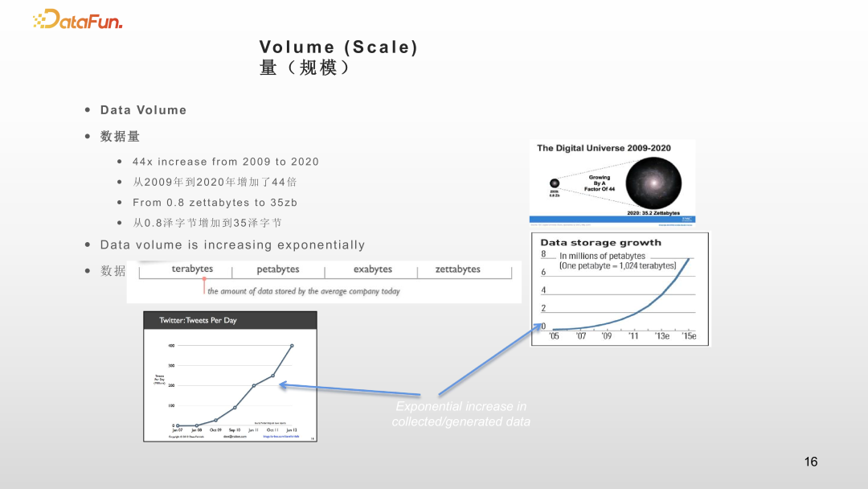Image resolution: width=868 pixels, height=489 pixels.
Task: Click the small 2009 black sphere
Action: [x=555, y=183]
